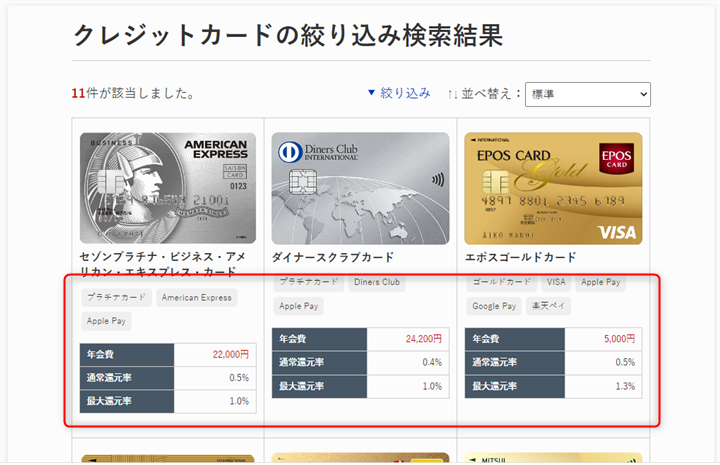Screen dimensions: 720x465
Task: Select the Diners Club tag
Action: (x=377, y=282)
